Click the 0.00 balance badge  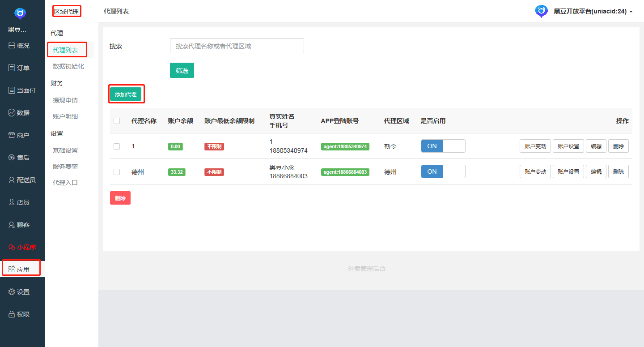click(x=175, y=146)
